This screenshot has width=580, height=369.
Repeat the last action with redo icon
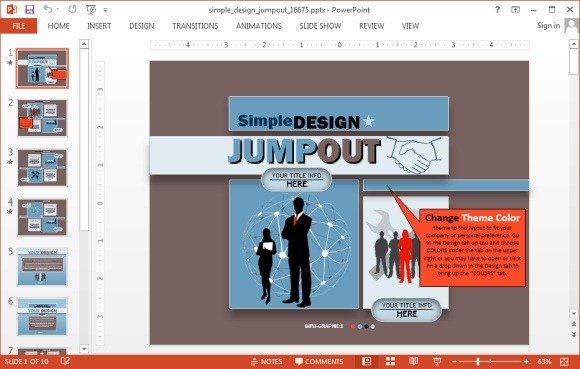(x=72, y=9)
